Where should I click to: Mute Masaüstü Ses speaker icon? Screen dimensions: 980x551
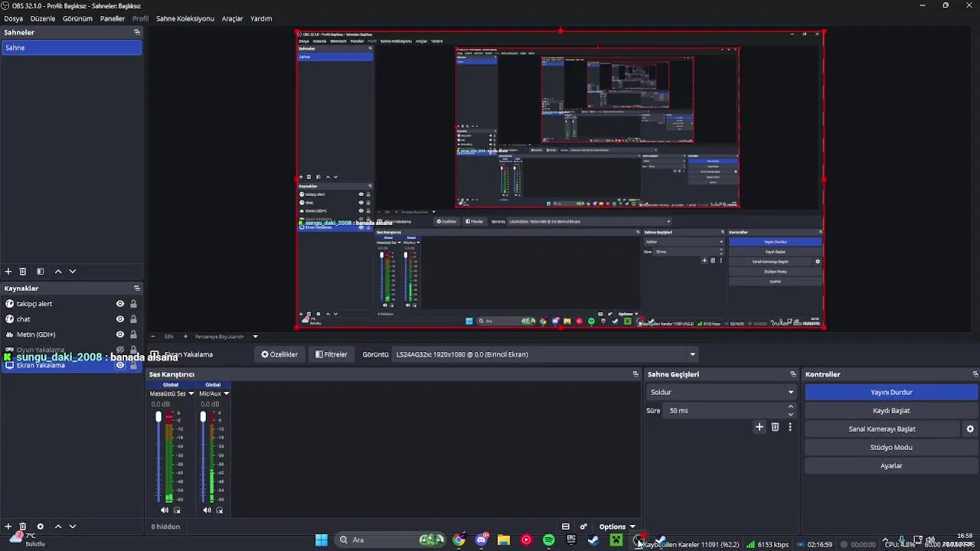(165, 510)
